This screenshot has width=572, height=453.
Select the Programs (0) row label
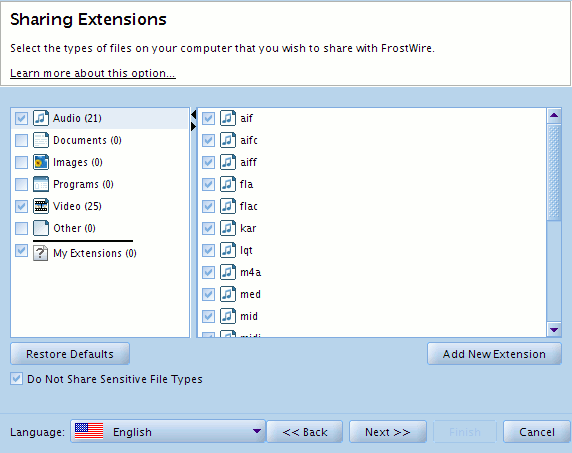pos(83,184)
